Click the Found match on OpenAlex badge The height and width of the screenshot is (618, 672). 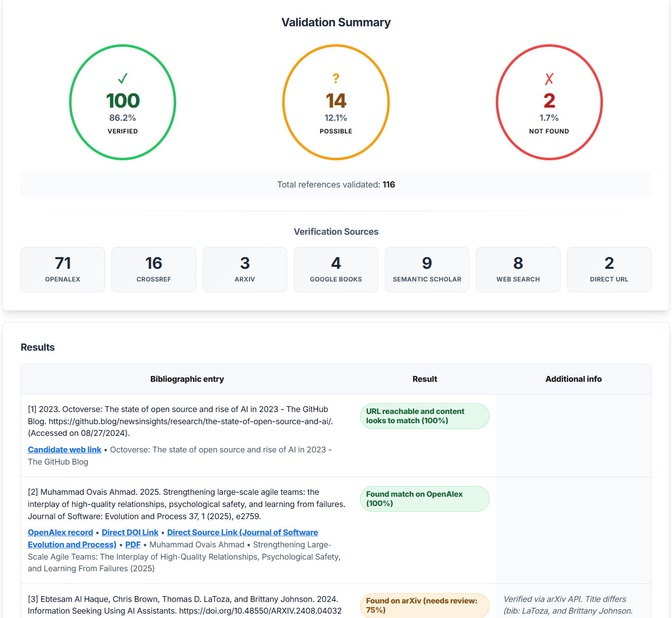(424, 499)
